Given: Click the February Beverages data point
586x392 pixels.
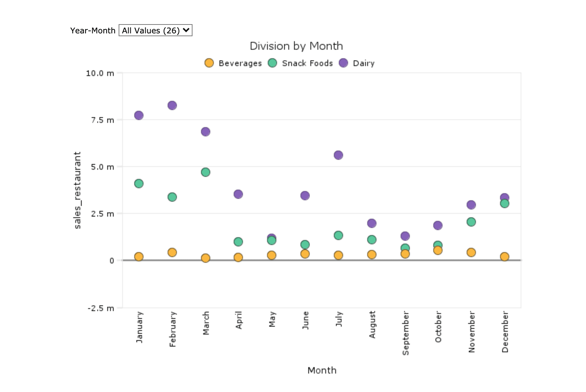Looking at the screenshot, I should pos(172,252).
